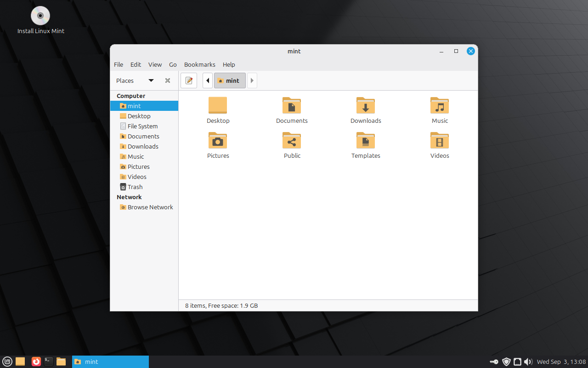Image resolution: width=588 pixels, height=368 pixels.
Task: Launch the Firefox browser from the taskbar
Action: coord(36,362)
